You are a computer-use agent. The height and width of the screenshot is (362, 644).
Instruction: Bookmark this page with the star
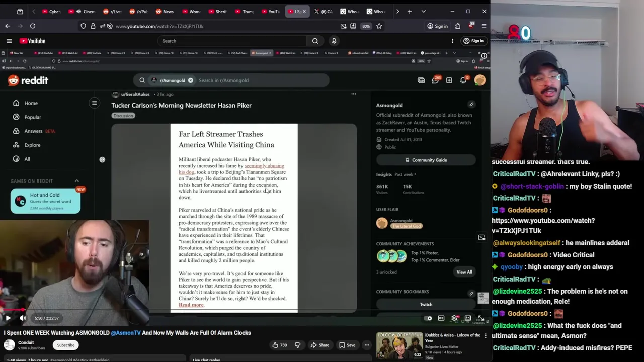point(379,26)
